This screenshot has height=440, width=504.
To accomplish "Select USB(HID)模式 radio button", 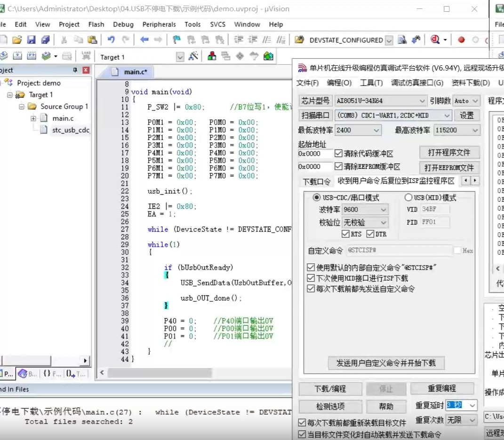I will click(x=408, y=197).
